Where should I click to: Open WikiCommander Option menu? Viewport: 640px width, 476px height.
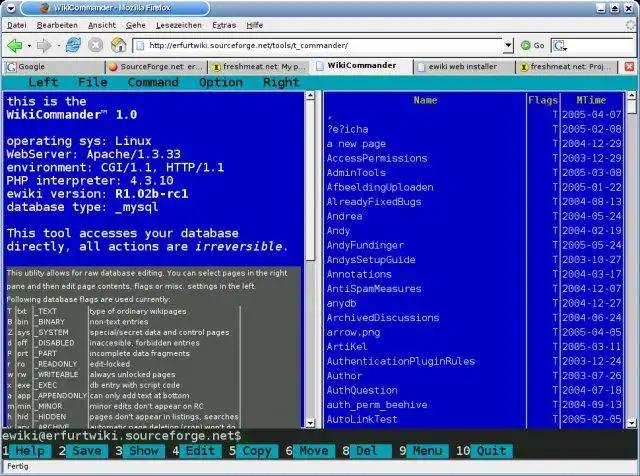tap(221, 82)
